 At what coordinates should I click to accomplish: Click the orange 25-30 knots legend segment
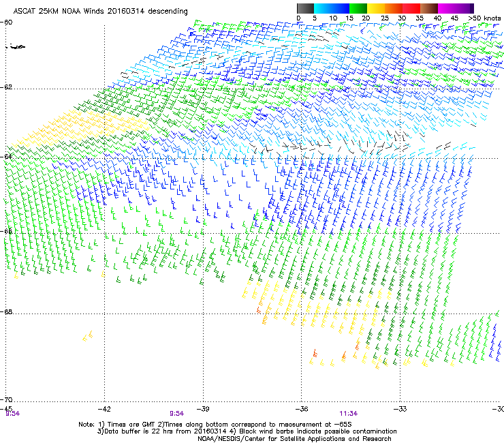coord(394,8)
